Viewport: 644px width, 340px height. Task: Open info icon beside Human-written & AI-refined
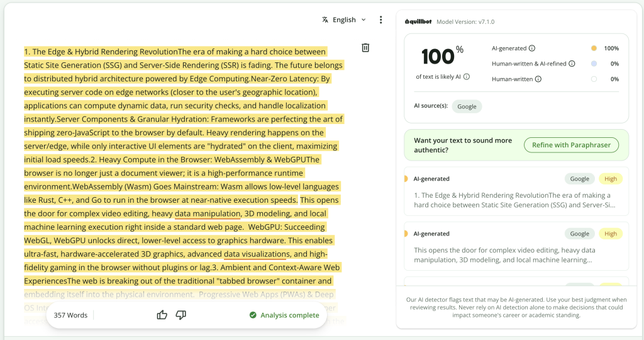pyautogui.click(x=572, y=64)
